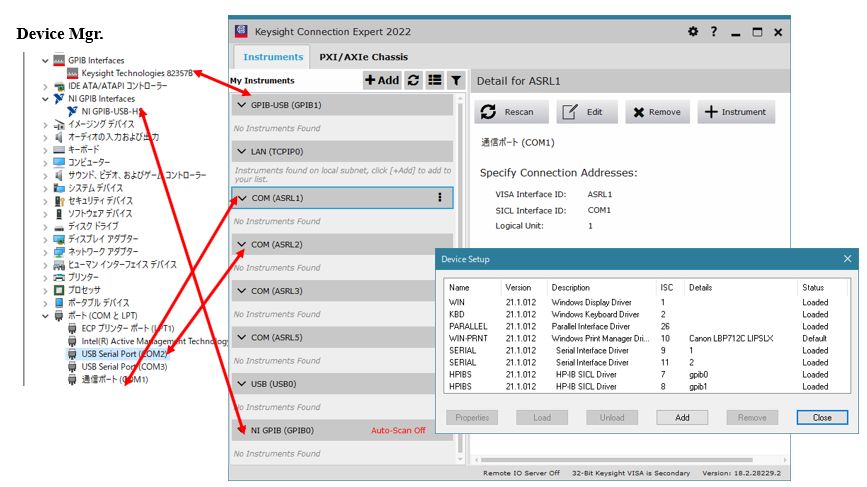Click Add button in Device Setup
The image size is (867, 487).
point(682,417)
